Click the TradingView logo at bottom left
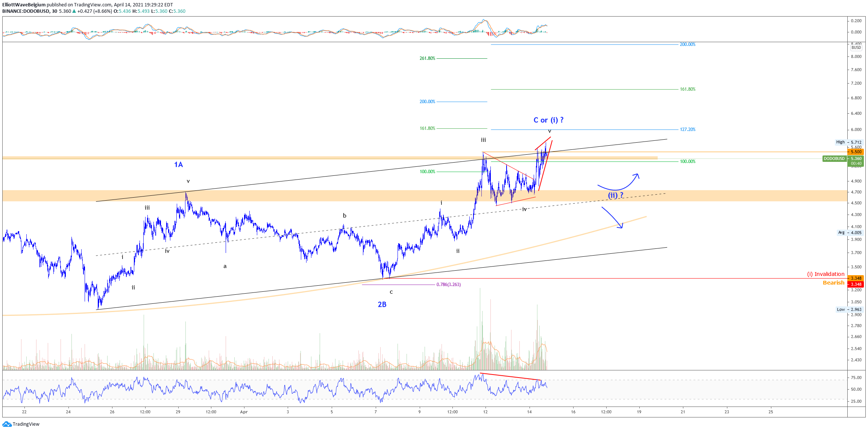Screen dimensions: 868x431 (21, 424)
